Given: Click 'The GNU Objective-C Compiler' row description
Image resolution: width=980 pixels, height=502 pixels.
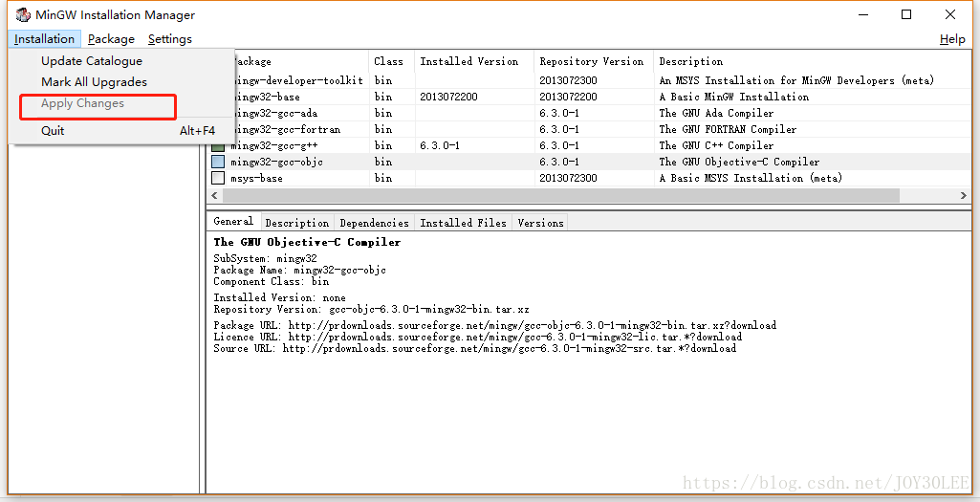Looking at the screenshot, I should [x=739, y=162].
